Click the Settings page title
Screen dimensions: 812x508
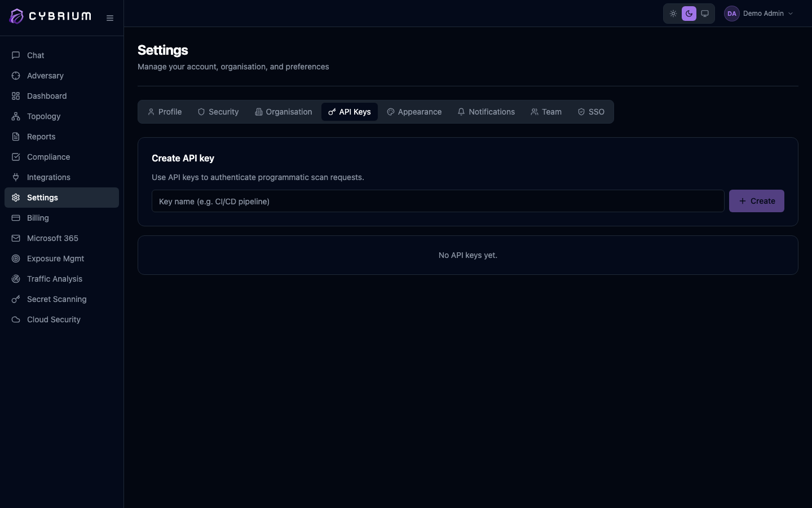(x=163, y=50)
